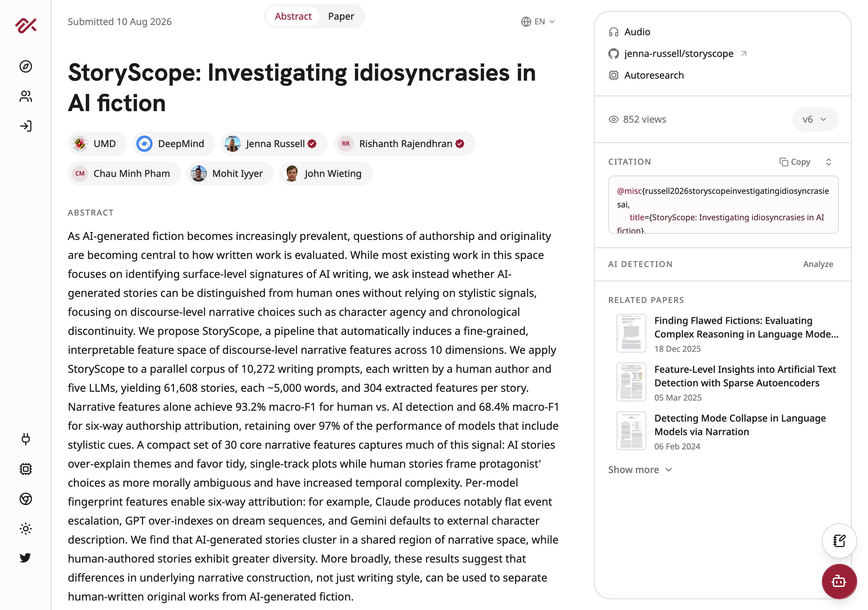Click the '05 Mar 2025' date
Image resolution: width=868 pixels, height=610 pixels.
click(678, 398)
